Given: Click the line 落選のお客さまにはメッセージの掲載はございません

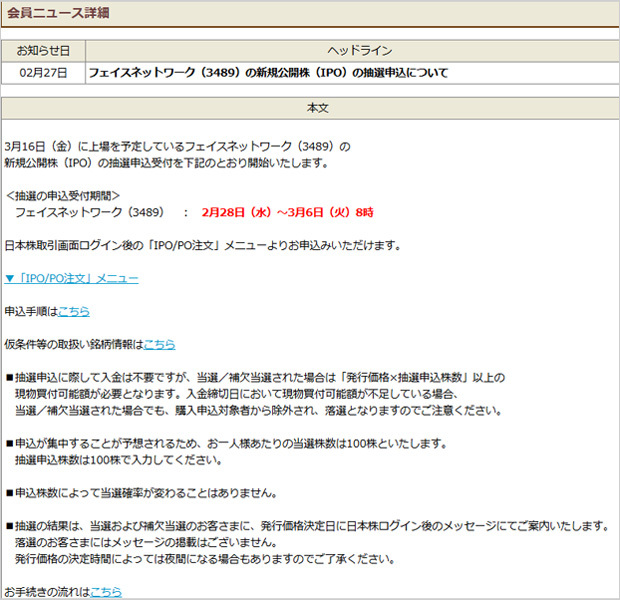Looking at the screenshot, I should tap(146, 542).
